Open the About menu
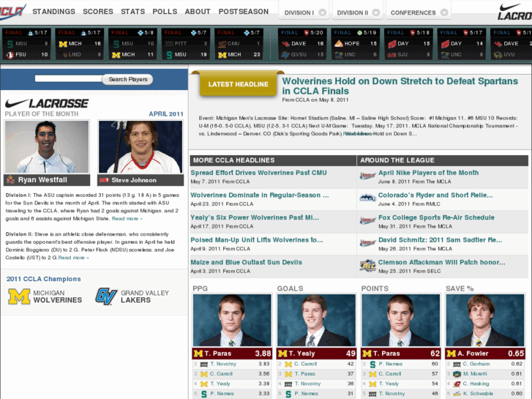 pyautogui.click(x=198, y=12)
